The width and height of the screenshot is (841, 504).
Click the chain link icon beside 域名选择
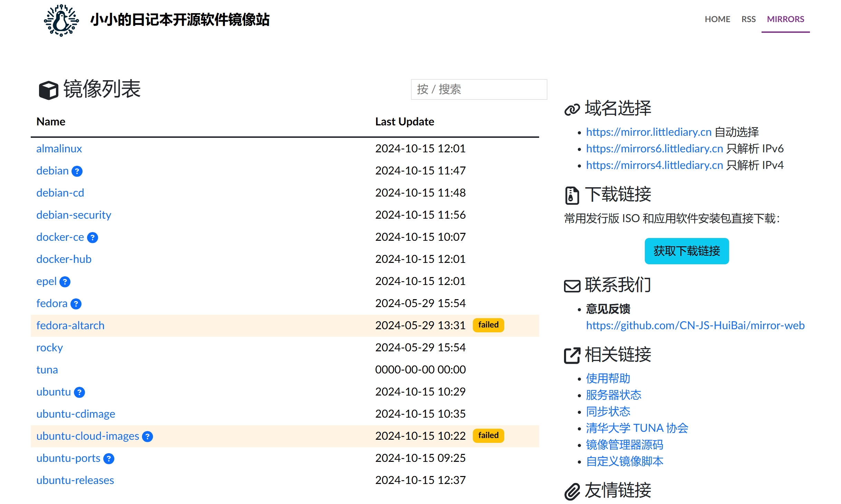[x=572, y=110]
